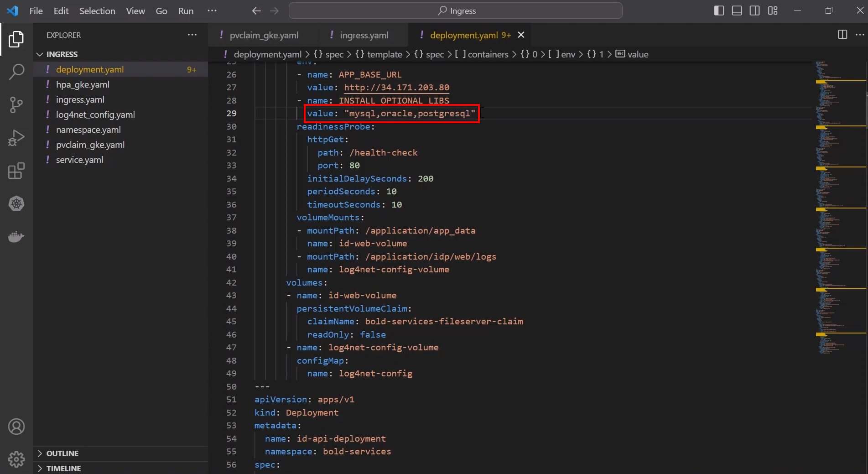Click the log4net-config-volume name on line 47

(383, 347)
